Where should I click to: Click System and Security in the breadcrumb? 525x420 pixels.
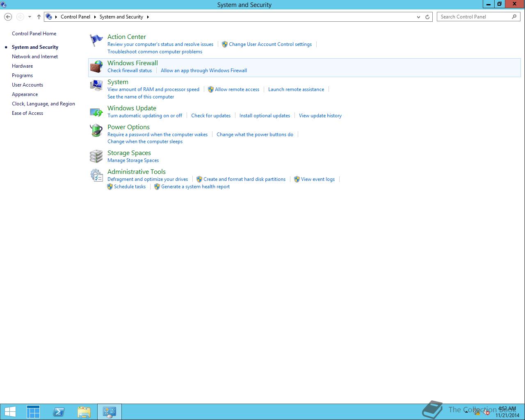pos(121,17)
